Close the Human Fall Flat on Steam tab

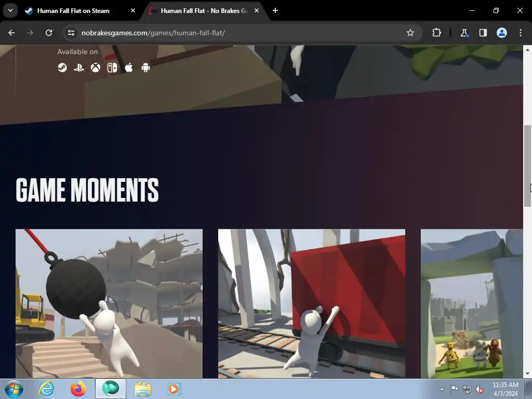pyautogui.click(x=133, y=10)
